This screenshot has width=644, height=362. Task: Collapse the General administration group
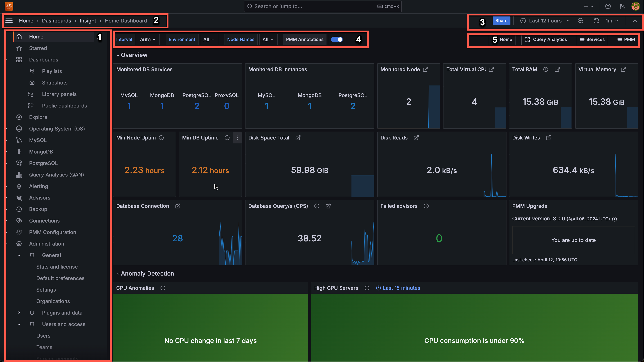point(19,255)
